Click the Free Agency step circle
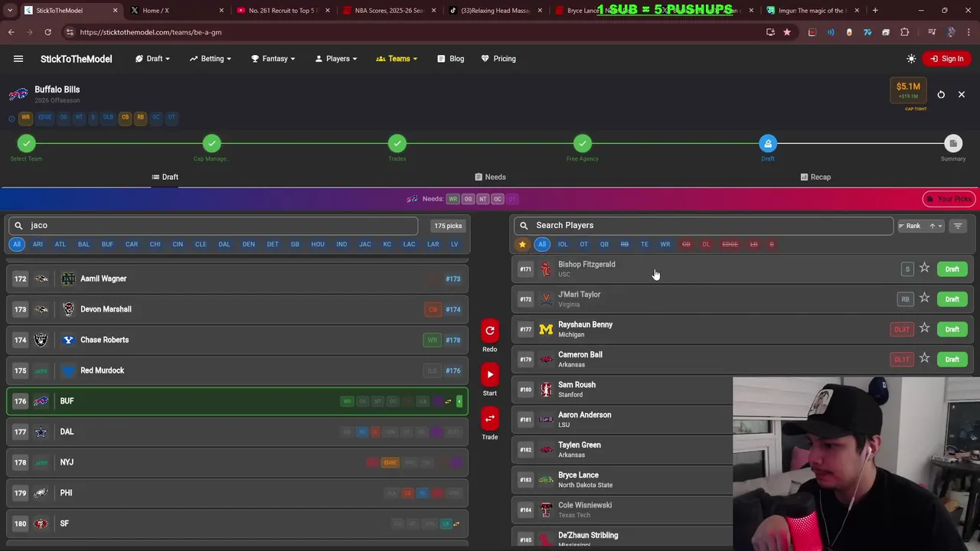 (x=583, y=143)
